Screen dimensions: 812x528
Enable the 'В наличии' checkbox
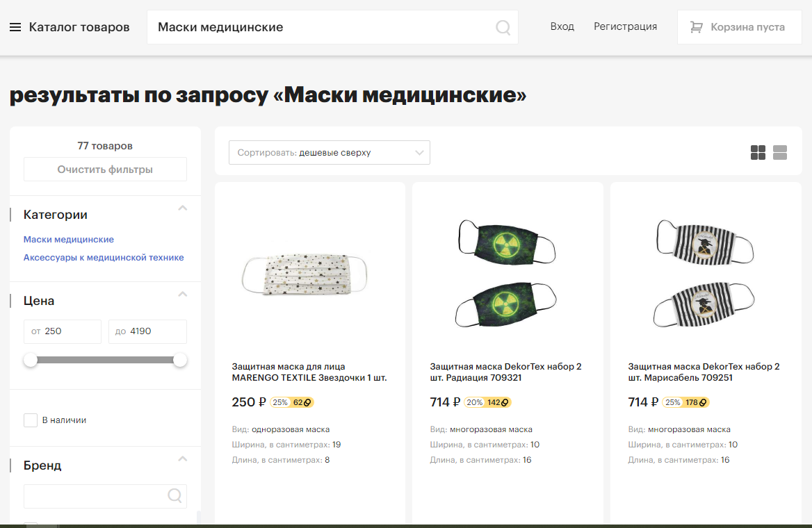click(x=31, y=420)
